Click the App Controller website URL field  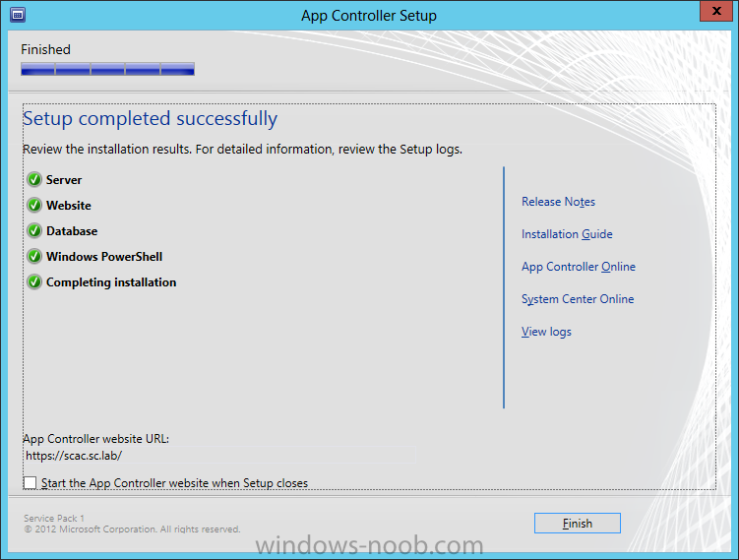[x=219, y=456]
